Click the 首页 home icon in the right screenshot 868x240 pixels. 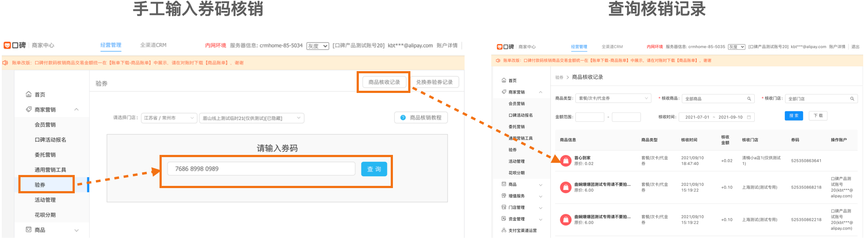pos(504,80)
